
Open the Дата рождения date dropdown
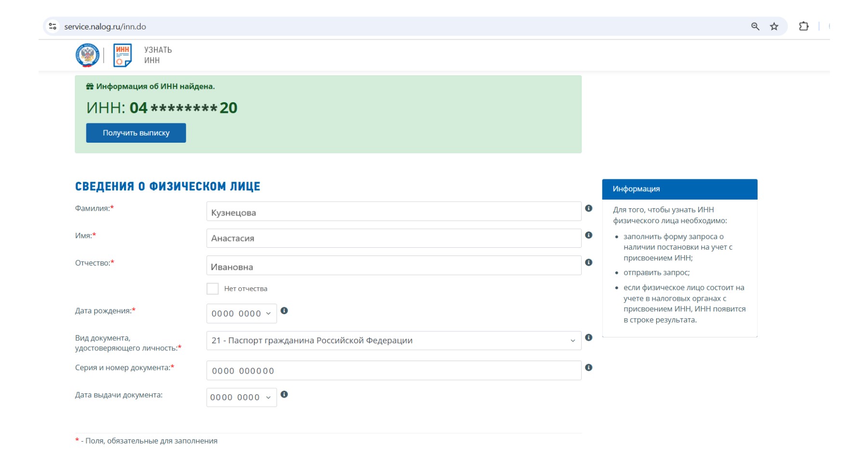coord(242,314)
